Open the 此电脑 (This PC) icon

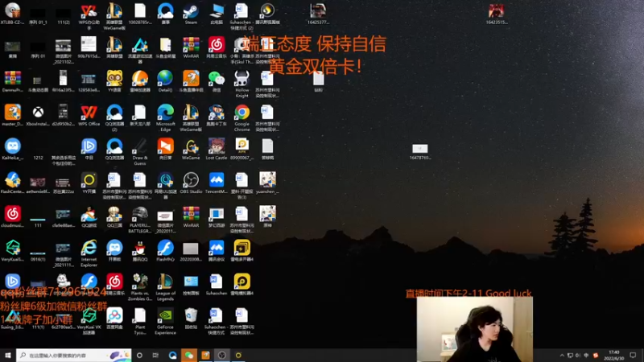217,14
